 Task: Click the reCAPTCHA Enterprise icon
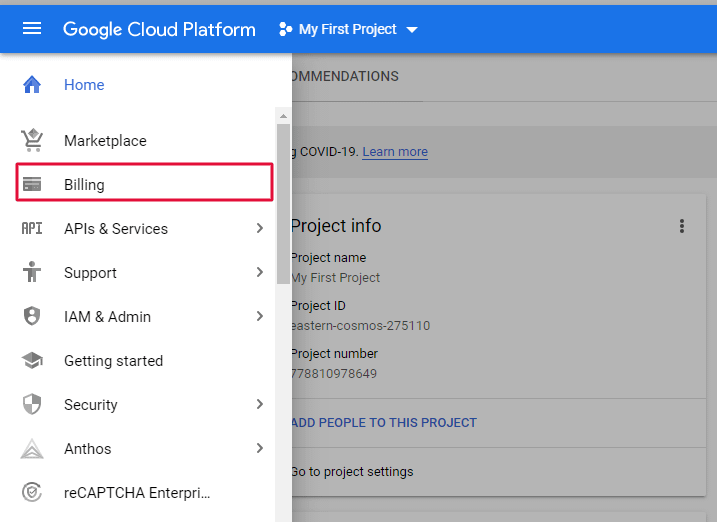pyautogui.click(x=32, y=493)
